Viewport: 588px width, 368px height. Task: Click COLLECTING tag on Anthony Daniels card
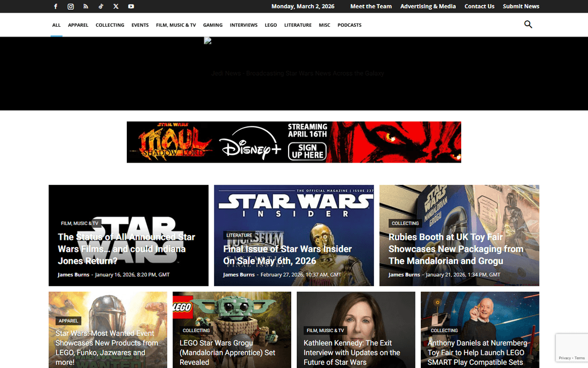(444, 331)
